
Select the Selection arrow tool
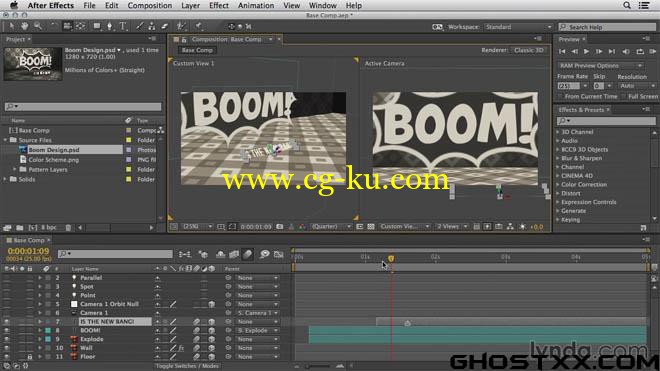tap(11, 27)
